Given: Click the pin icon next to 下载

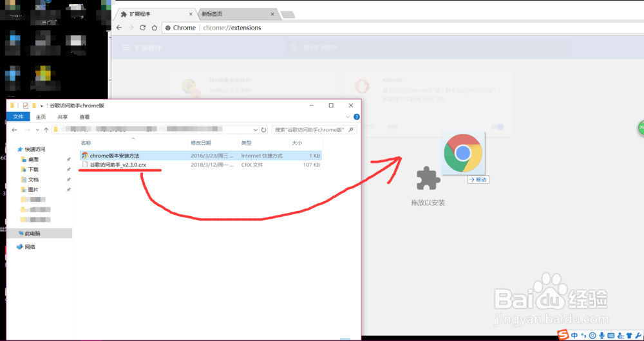Looking at the screenshot, I should click(x=68, y=169).
